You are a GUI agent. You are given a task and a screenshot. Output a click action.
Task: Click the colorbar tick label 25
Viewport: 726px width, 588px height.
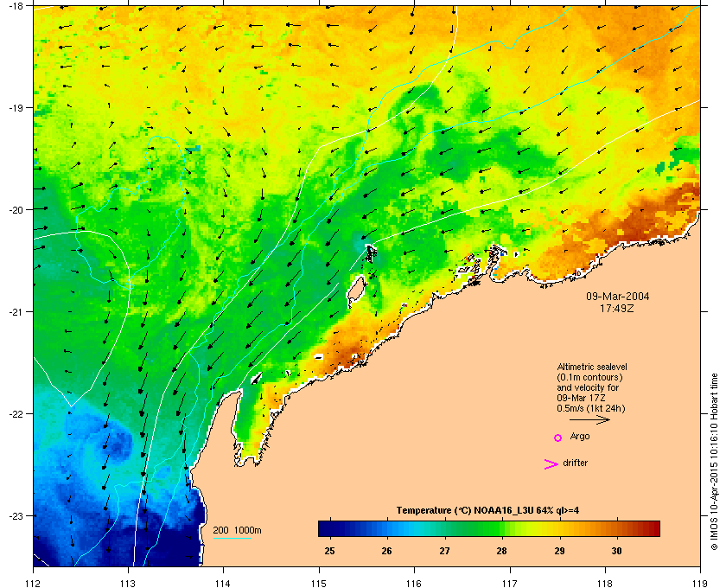click(x=329, y=551)
